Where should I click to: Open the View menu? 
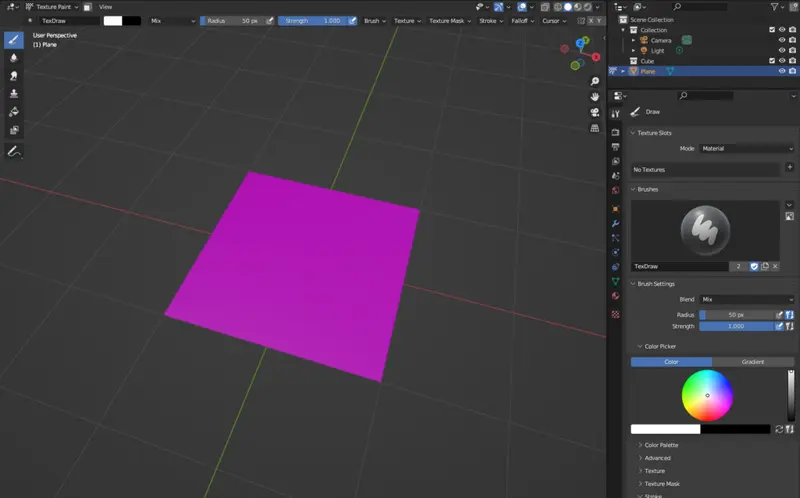point(106,7)
